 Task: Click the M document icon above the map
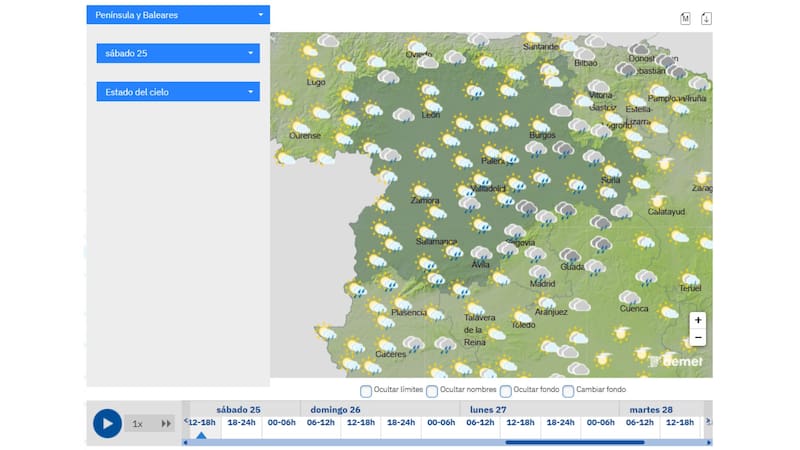tap(685, 19)
